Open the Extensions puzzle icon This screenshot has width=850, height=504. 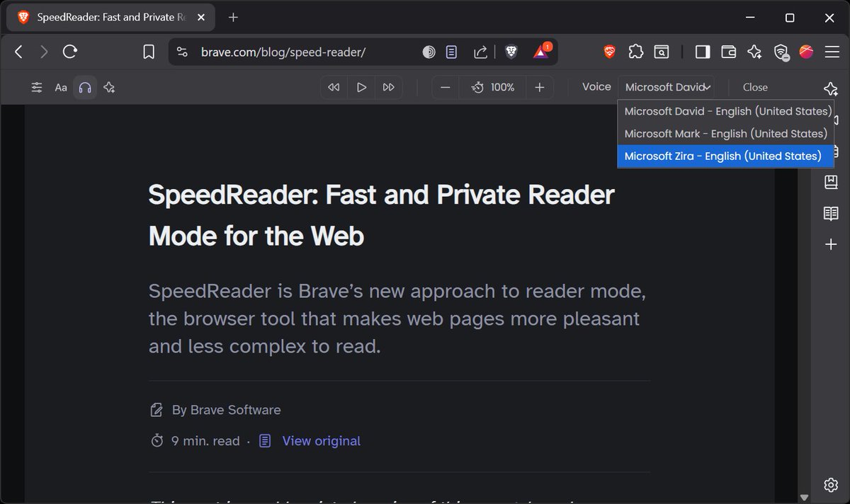635,52
